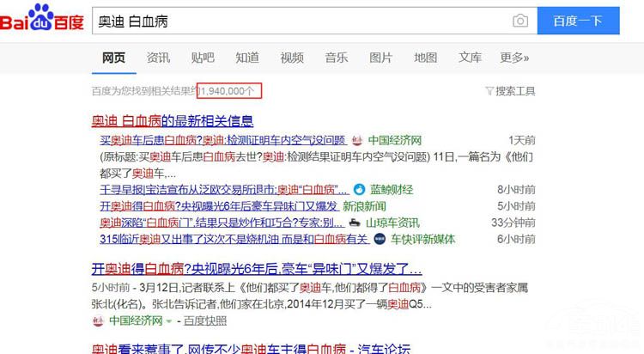644x354 pixels.
Task: Open news link 买奥迪车后患白血病?
Action: pos(223,141)
